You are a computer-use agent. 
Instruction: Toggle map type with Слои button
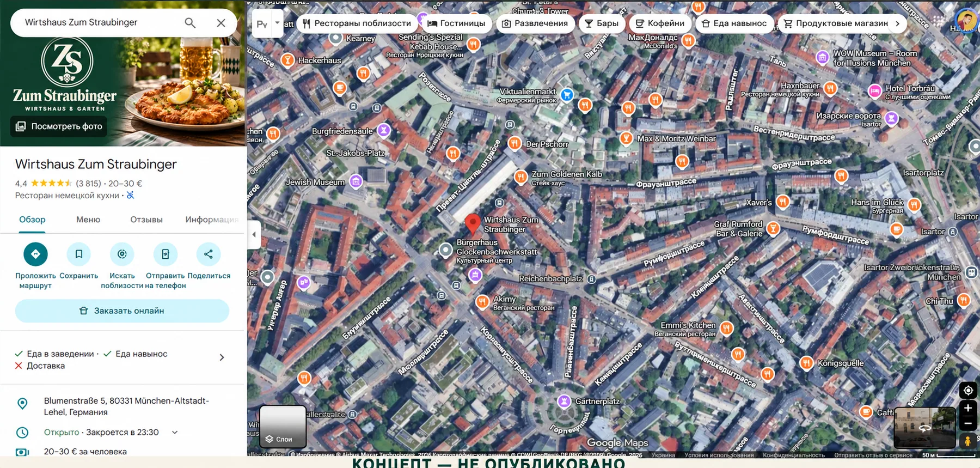[283, 426]
